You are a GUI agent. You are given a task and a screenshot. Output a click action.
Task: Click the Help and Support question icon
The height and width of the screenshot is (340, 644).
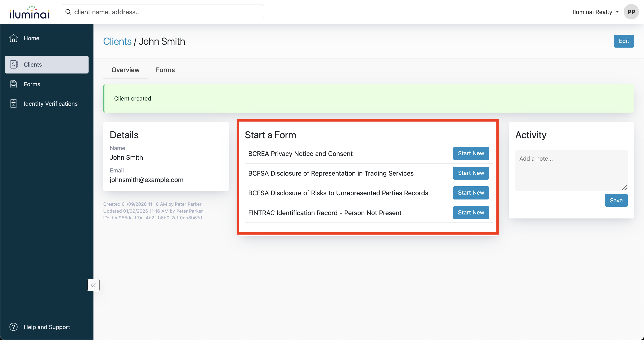click(13, 327)
